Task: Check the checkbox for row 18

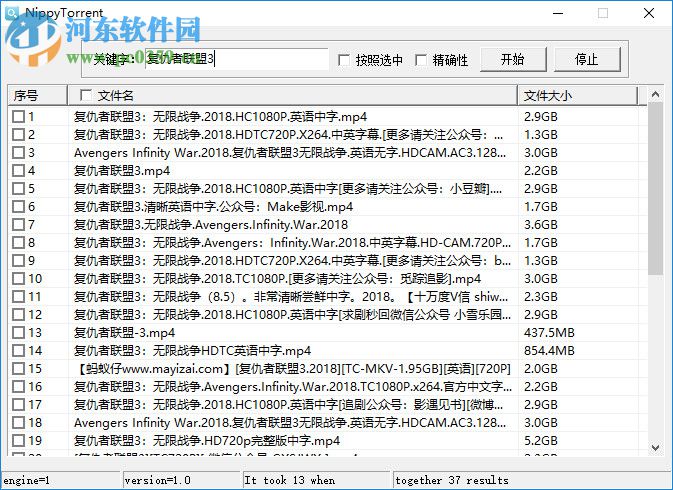Action: [18, 423]
